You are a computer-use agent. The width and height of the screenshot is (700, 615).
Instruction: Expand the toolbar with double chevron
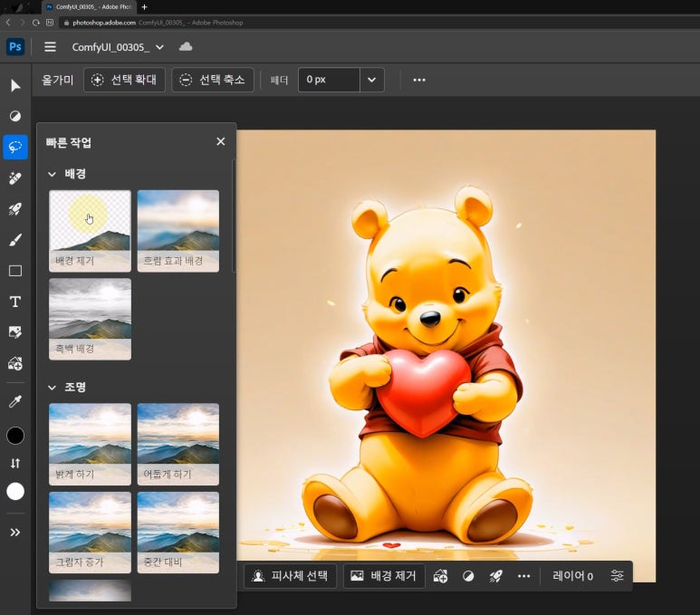pos(15,532)
